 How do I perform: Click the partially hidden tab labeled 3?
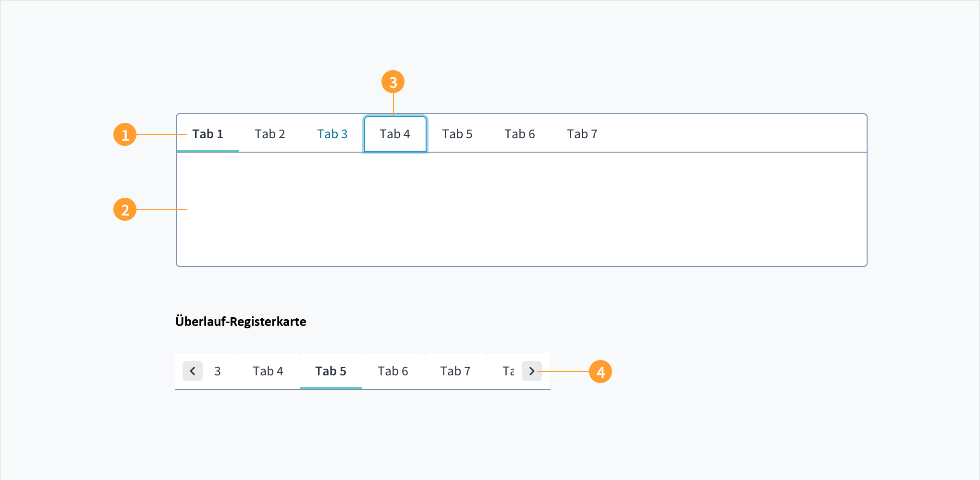click(x=218, y=371)
